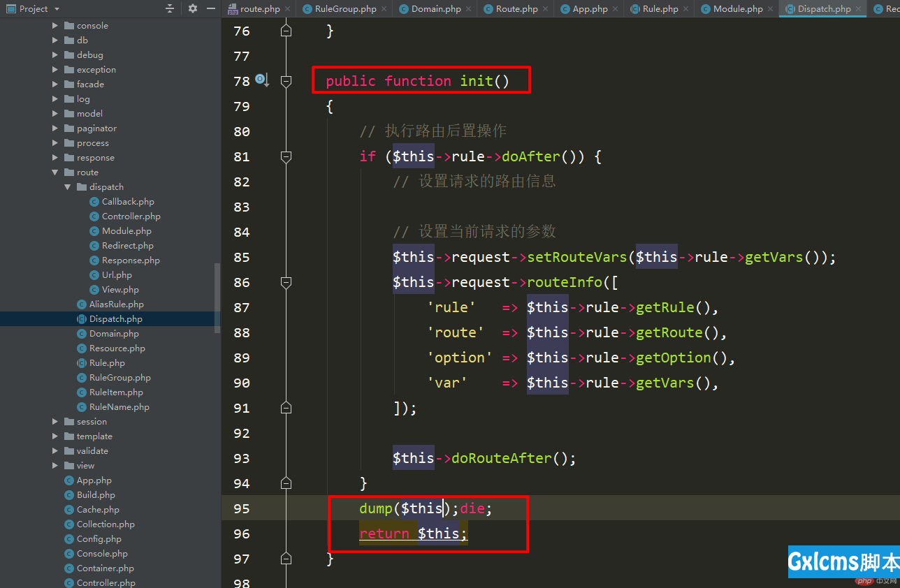Collapse the dispatch folder
900x588 pixels.
point(68,186)
